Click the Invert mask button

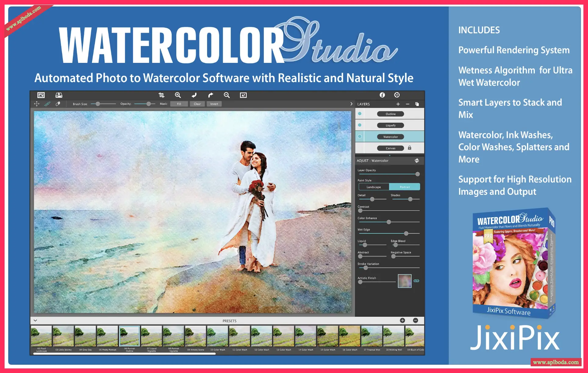(x=214, y=104)
